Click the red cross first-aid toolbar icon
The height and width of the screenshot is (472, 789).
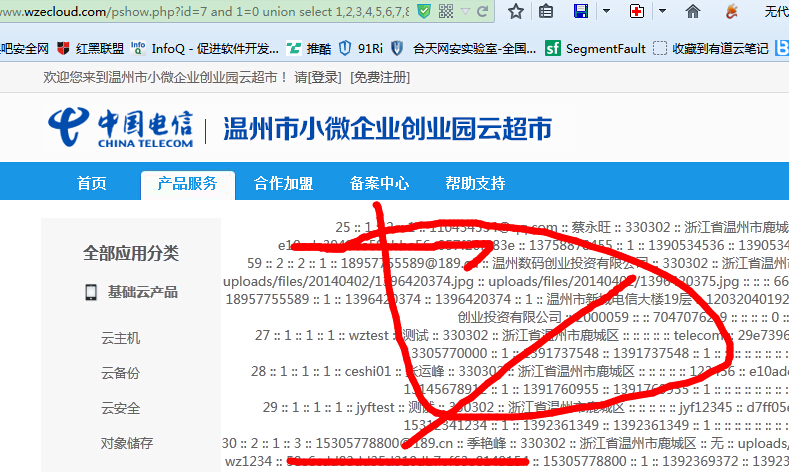tap(637, 11)
